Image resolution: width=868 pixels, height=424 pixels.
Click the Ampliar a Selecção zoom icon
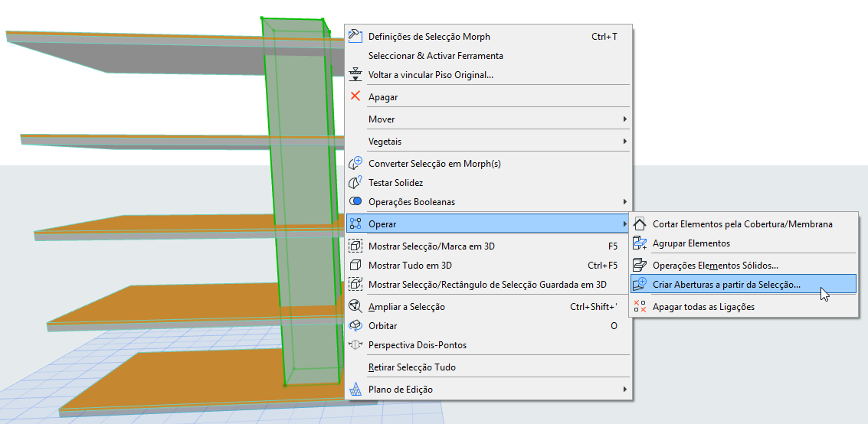(355, 306)
